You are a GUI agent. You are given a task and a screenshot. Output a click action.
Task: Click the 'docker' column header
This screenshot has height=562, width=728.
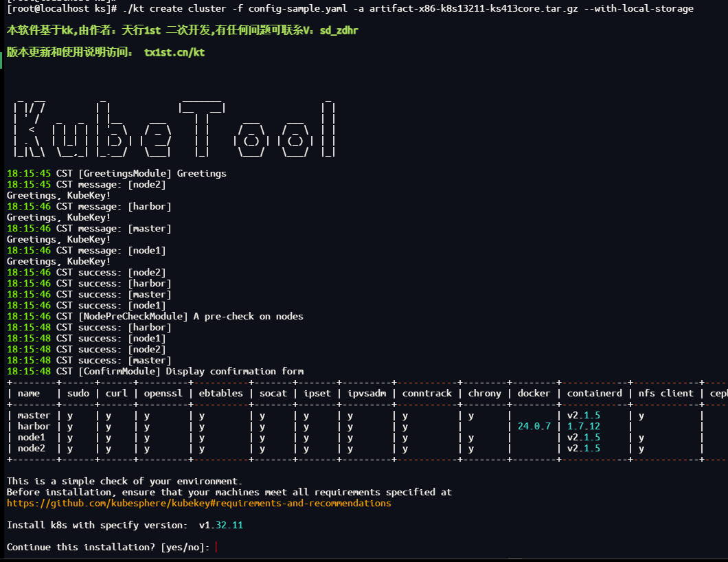pos(534,394)
